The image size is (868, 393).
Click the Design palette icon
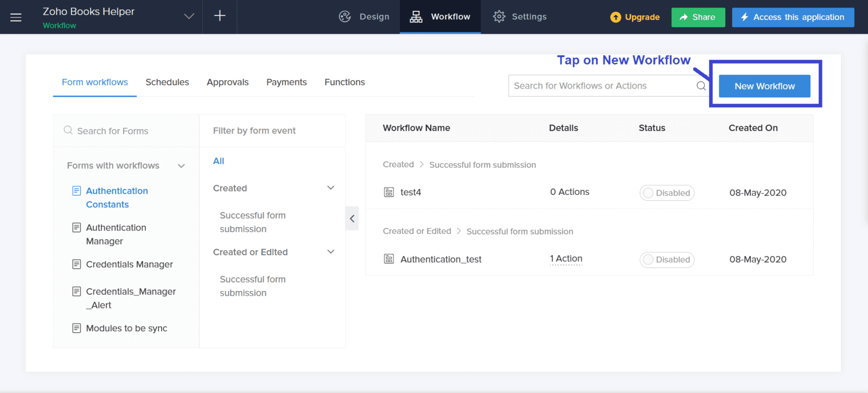(x=345, y=17)
